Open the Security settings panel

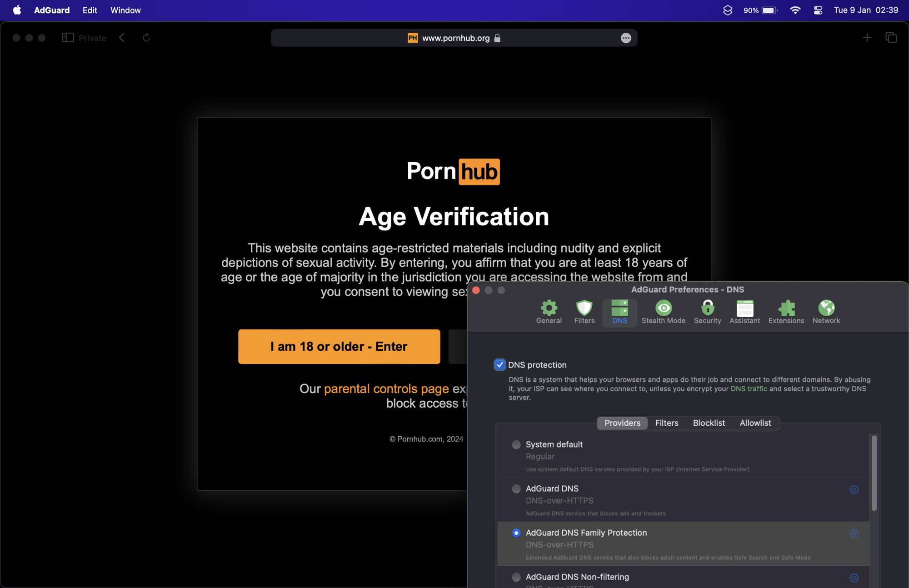tap(707, 312)
